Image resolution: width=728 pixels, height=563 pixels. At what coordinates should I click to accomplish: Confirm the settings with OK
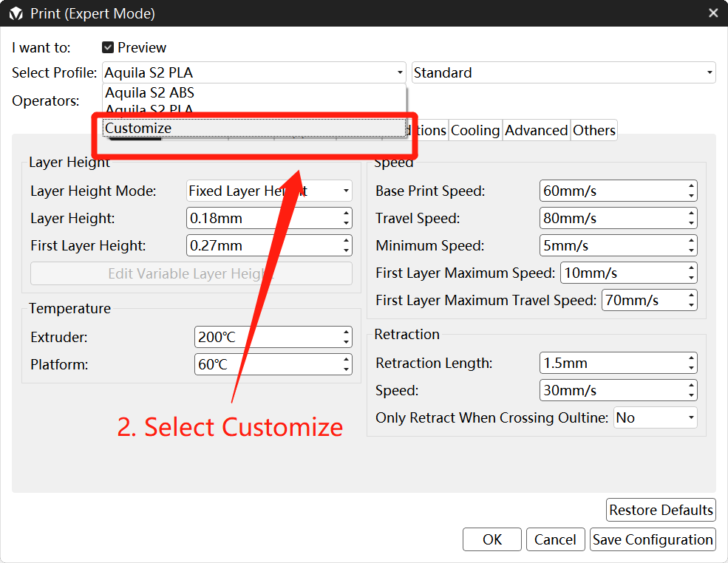(492, 539)
